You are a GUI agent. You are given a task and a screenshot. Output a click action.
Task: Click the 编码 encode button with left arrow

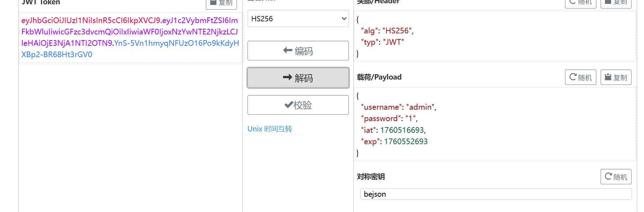tap(298, 51)
